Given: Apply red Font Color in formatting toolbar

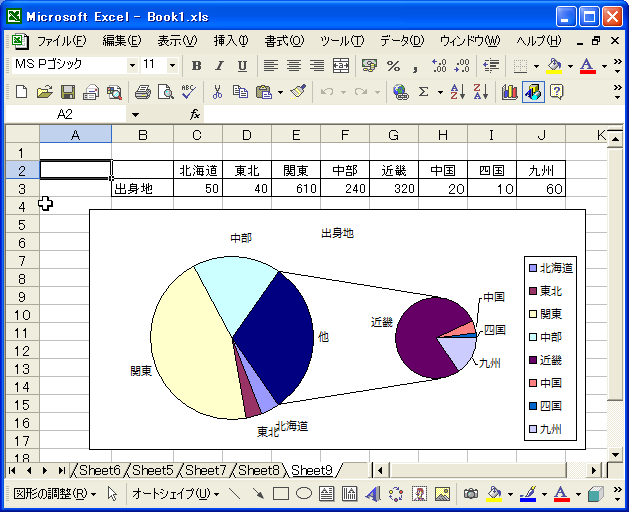Looking at the screenshot, I should point(587,65).
